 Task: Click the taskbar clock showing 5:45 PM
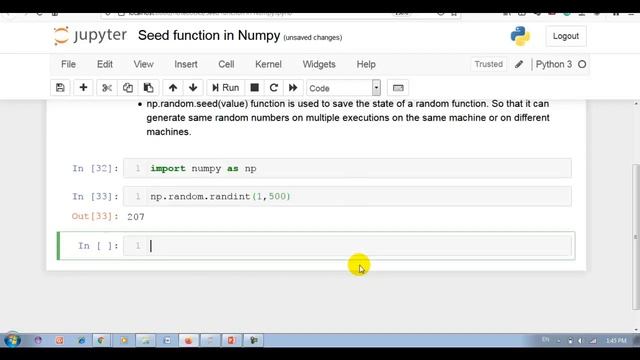[x=616, y=340]
